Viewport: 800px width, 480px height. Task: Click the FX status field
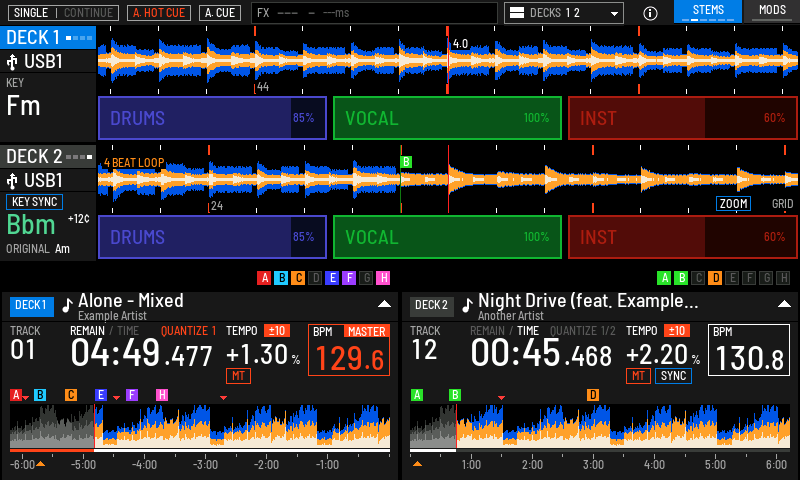click(374, 13)
